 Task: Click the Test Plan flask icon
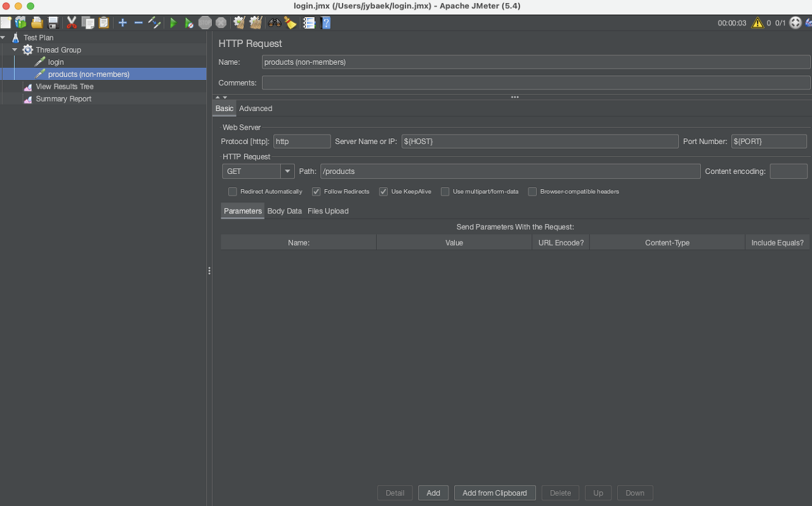[x=16, y=37]
